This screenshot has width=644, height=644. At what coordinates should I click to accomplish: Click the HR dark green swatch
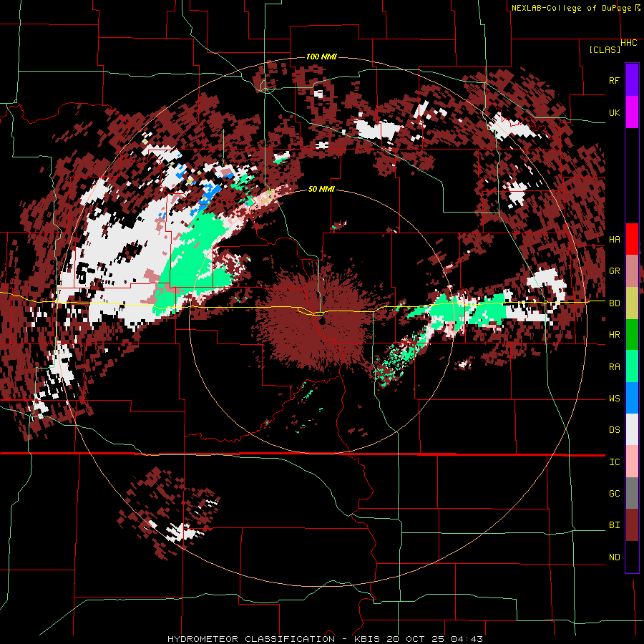632,334
